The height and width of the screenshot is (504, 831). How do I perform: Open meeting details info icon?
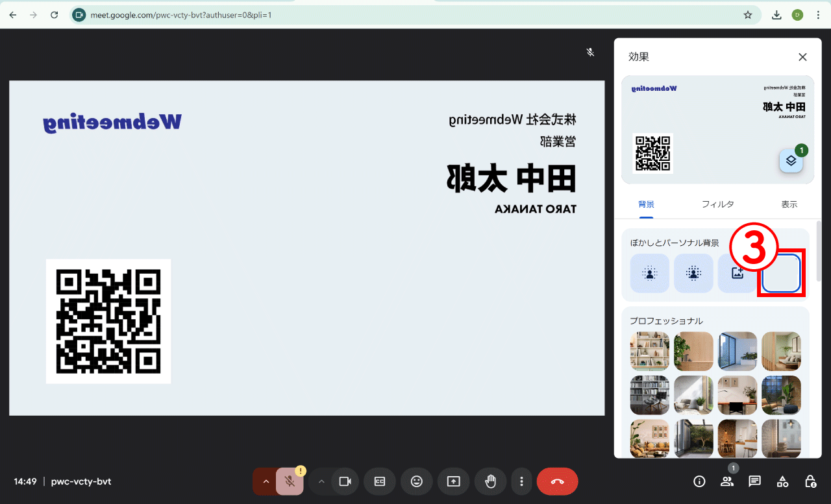pyautogui.click(x=699, y=481)
